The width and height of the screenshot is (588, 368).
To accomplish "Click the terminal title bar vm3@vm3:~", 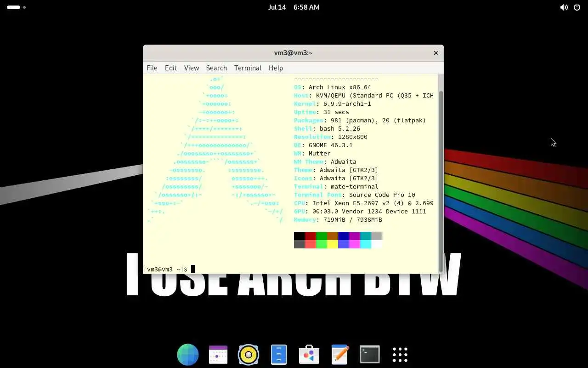I will [x=293, y=53].
